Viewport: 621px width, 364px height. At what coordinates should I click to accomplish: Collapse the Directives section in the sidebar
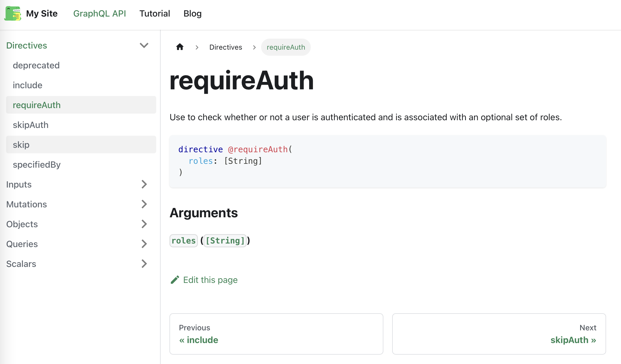144,45
